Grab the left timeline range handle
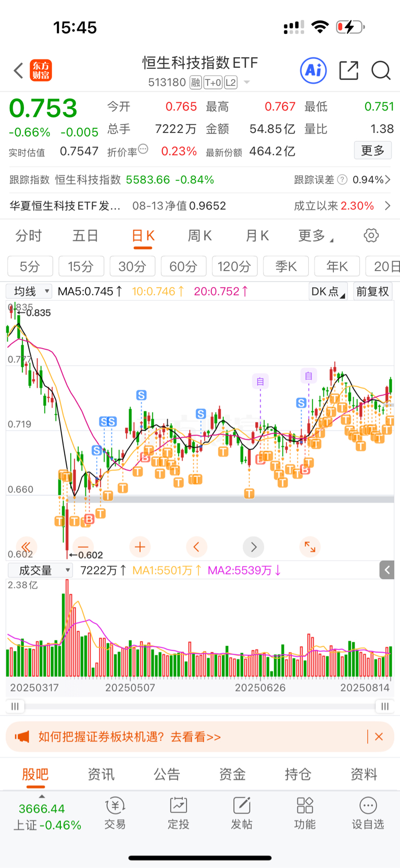The image size is (400, 868). [x=15, y=706]
